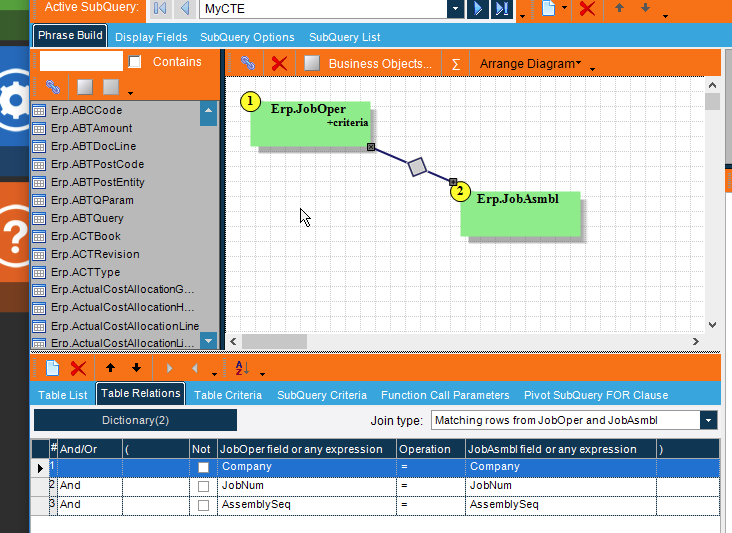Open the Join type dropdown

pos(708,420)
